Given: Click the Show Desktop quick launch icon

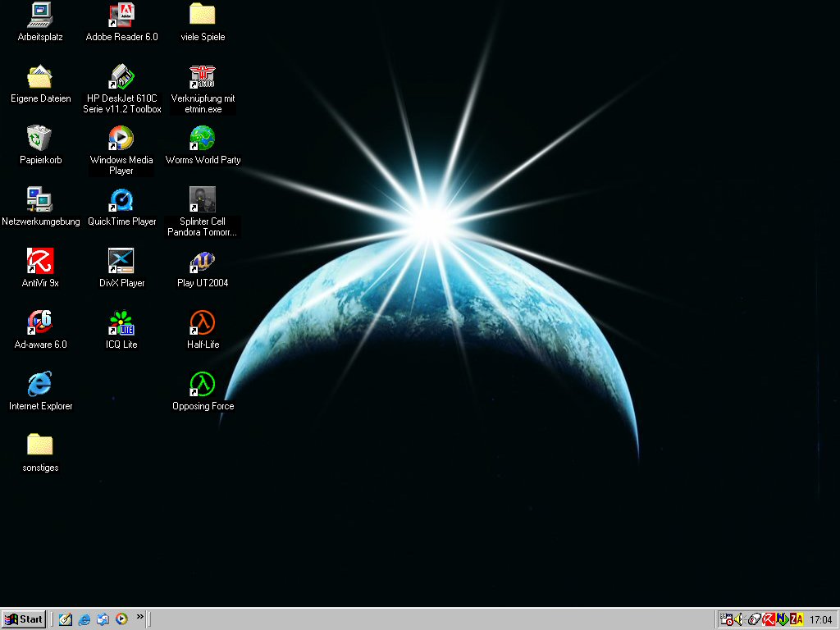Looking at the screenshot, I should click(66, 619).
